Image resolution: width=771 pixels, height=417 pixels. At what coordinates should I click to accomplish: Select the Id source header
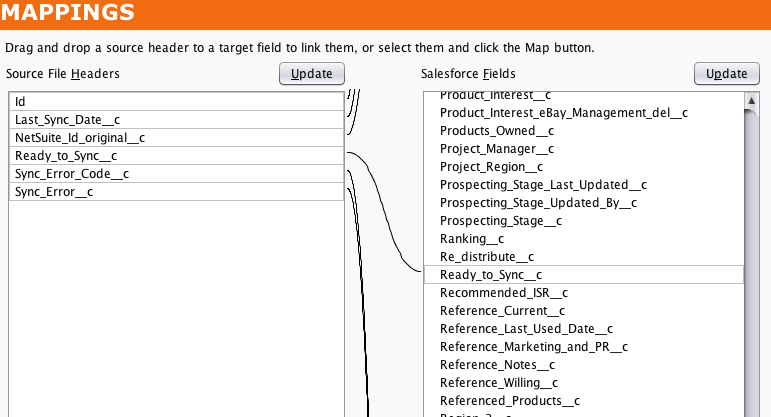(176, 102)
